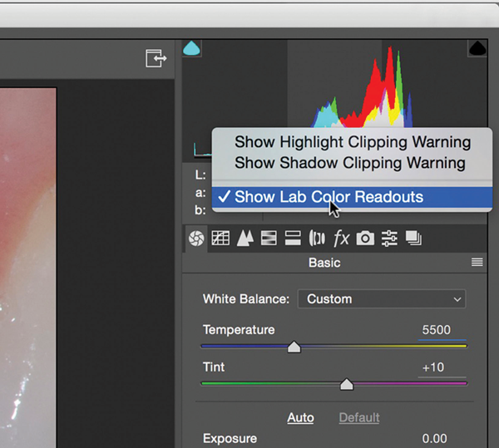The image size is (499, 448).
Task: Toggle the shadow clipping warning triangle
Action: pyautogui.click(x=192, y=49)
